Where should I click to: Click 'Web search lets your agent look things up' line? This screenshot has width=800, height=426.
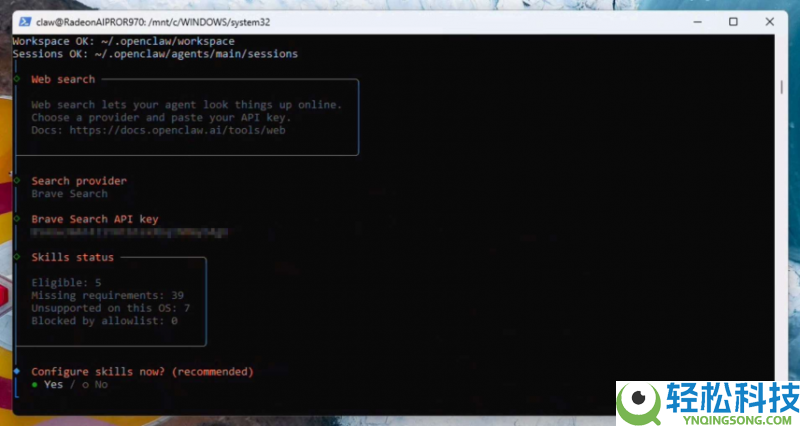click(187, 105)
